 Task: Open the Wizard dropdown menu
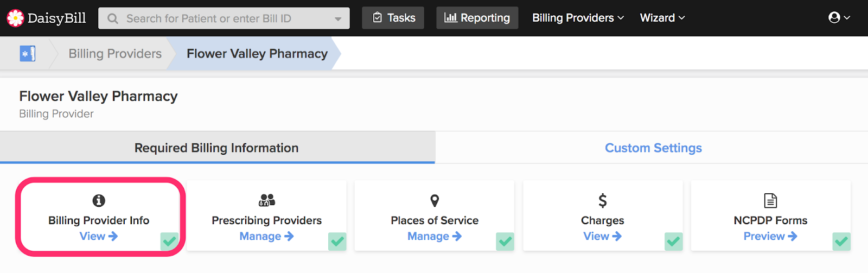662,18
